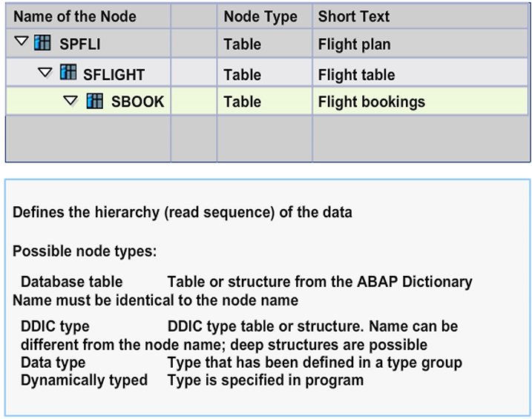Click the blank column header after Name
This screenshot has width=532, height=419.
(193, 16)
